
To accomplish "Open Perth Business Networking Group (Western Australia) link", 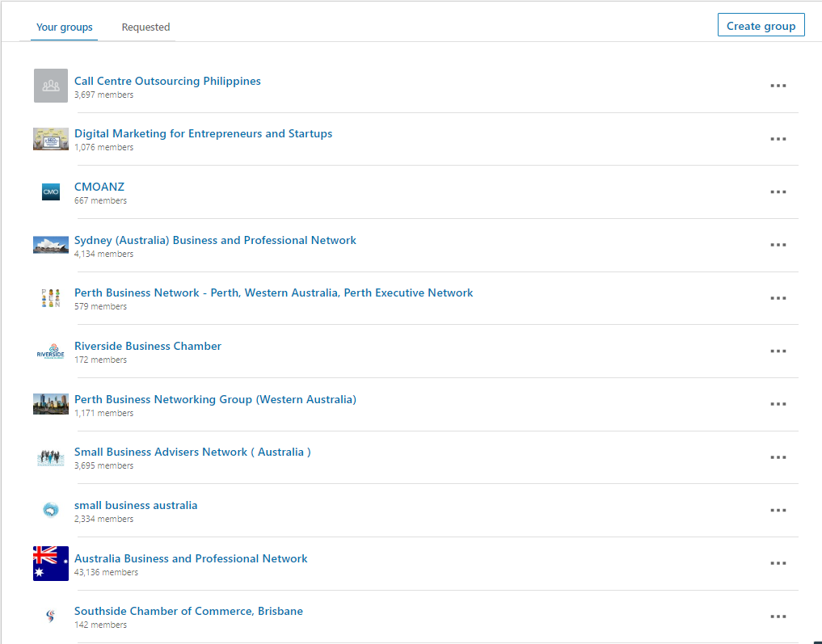I will point(215,399).
